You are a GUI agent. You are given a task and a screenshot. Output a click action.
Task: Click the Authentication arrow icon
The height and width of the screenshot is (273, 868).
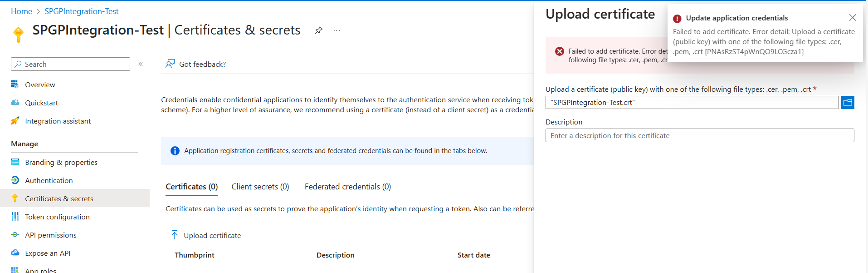point(15,180)
